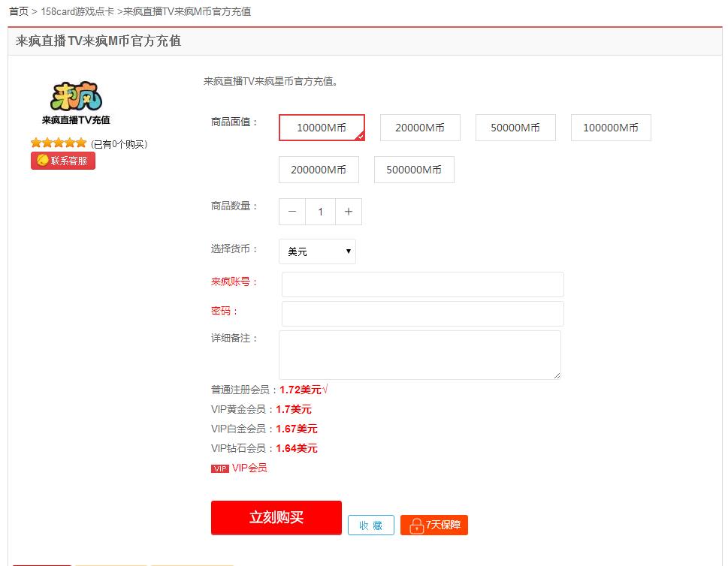Decrease product quantity with minus button

point(292,212)
